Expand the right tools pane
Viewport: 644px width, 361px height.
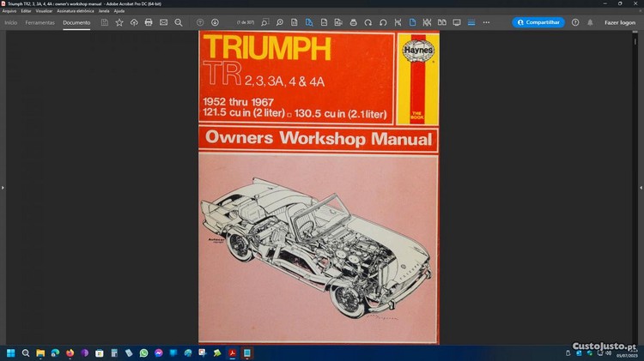[640, 187]
